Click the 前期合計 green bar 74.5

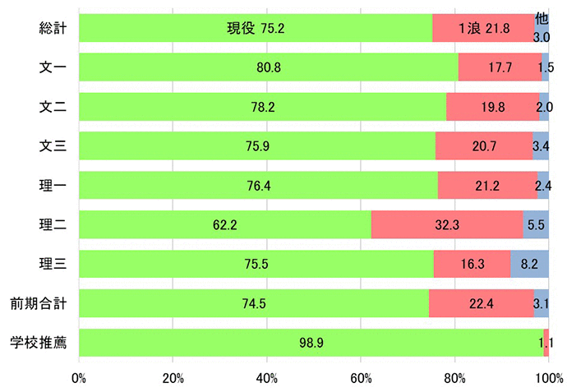click(x=254, y=303)
